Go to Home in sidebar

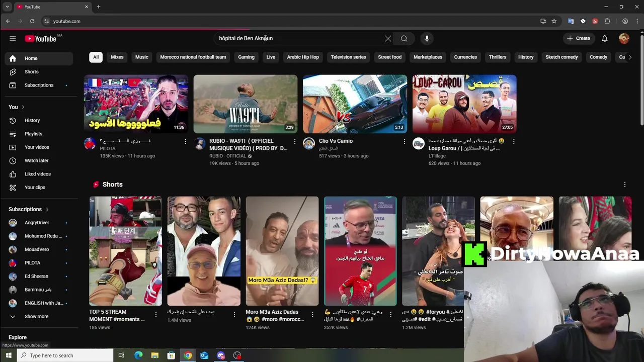39,58
